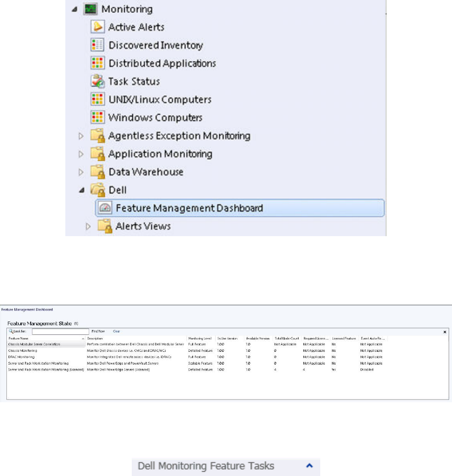Click the UNIX/Linux Computers icon
The width and height of the screenshot is (452, 476).
98,99
